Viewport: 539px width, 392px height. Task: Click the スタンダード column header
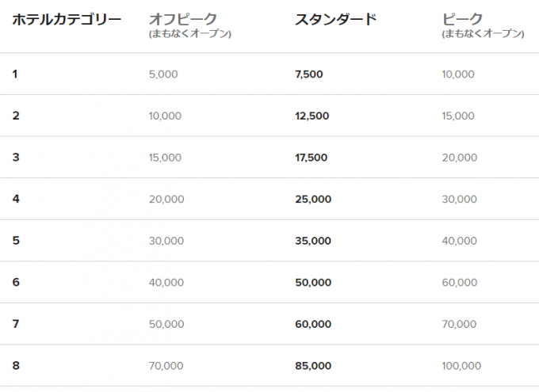pos(336,20)
